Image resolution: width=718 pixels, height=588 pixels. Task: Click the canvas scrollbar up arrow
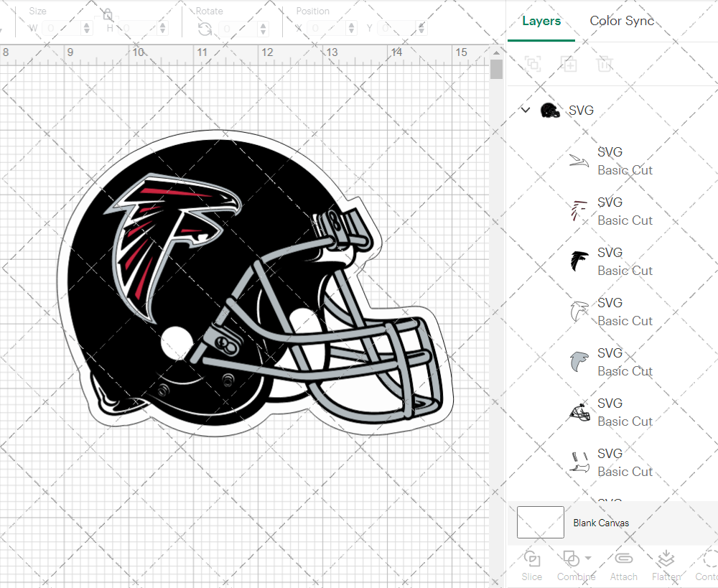tap(496, 52)
